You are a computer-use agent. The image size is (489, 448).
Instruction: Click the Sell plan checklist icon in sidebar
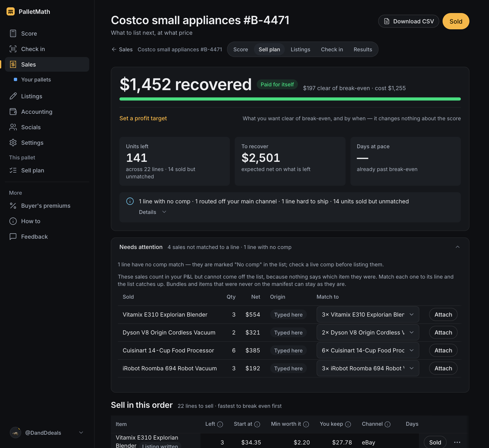[13, 170]
